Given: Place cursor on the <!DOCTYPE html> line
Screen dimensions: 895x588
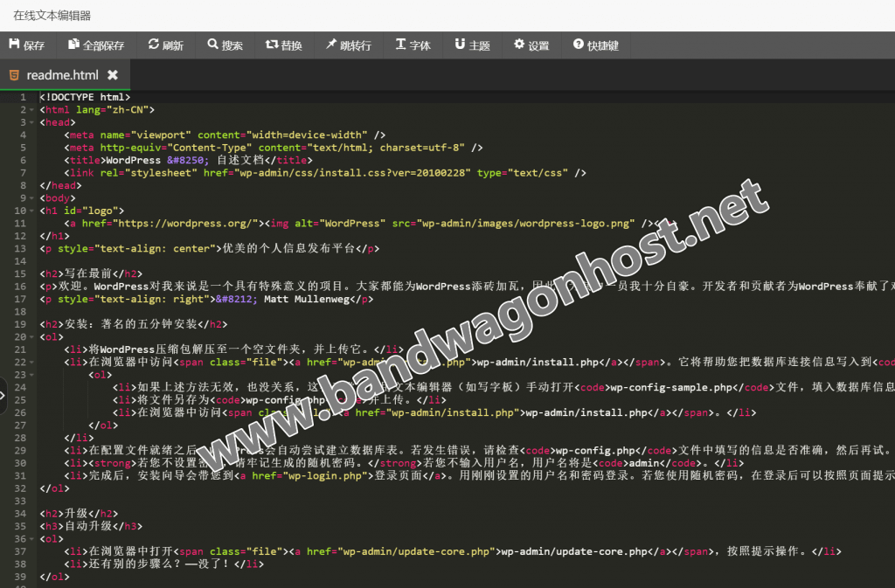Looking at the screenshot, I should tap(85, 97).
